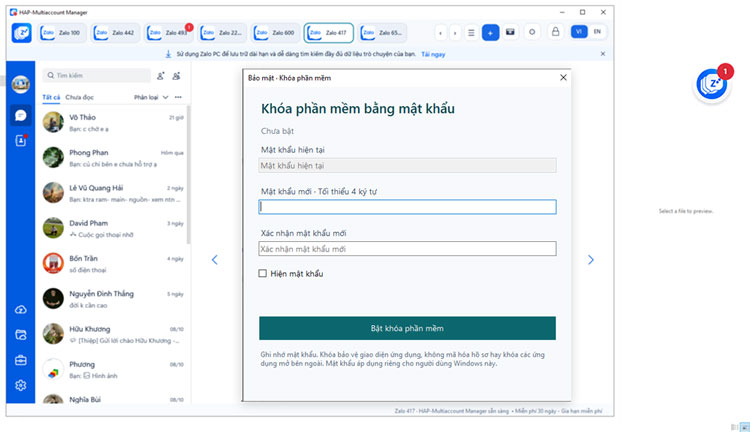Viewport: 750px width, 432px height.
Task: Select the Zalo 417 account tab
Action: 329,33
